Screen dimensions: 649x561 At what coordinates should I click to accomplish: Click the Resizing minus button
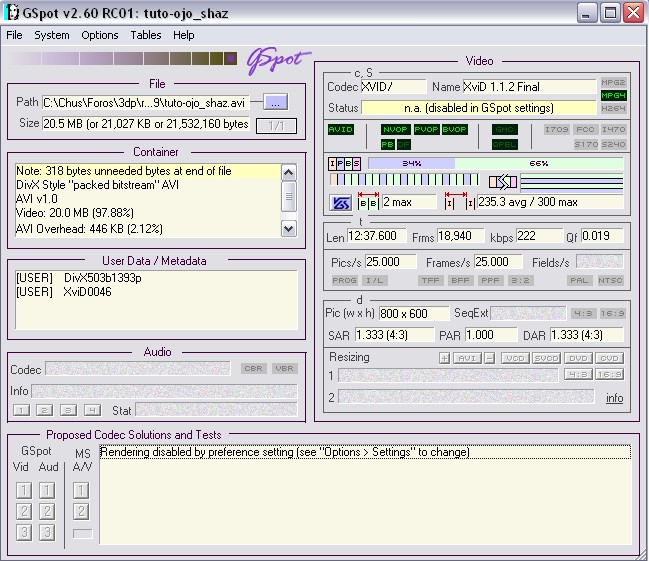490,358
